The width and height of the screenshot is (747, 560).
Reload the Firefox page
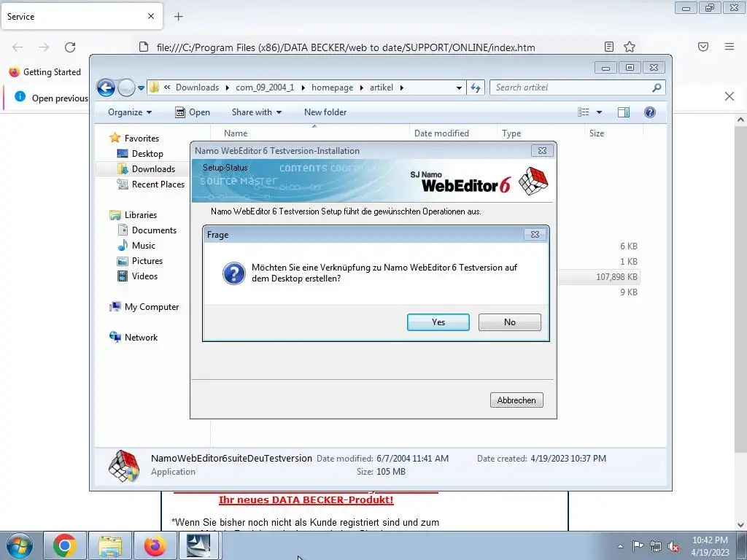pos(70,47)
